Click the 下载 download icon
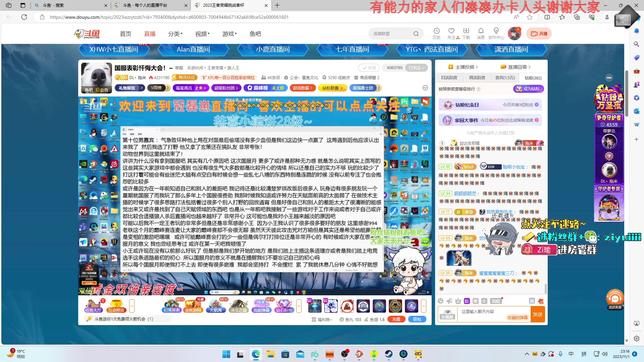Viewport: 644px width, 362px height. click(x=466, y=33)
